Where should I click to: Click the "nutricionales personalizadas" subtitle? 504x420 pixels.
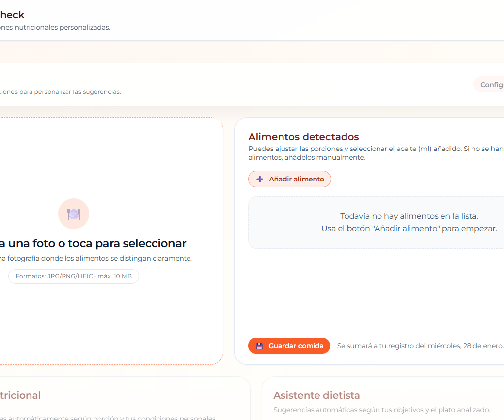click(55, 28)
